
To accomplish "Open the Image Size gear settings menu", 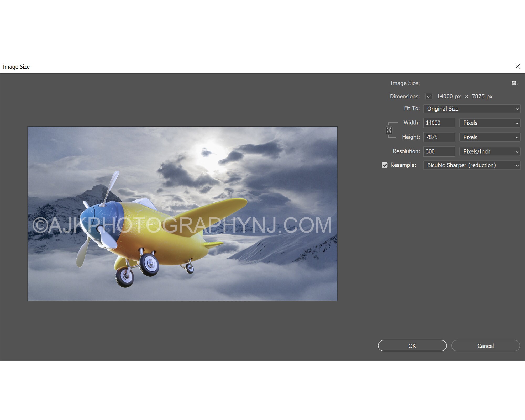I will point(514,83).
